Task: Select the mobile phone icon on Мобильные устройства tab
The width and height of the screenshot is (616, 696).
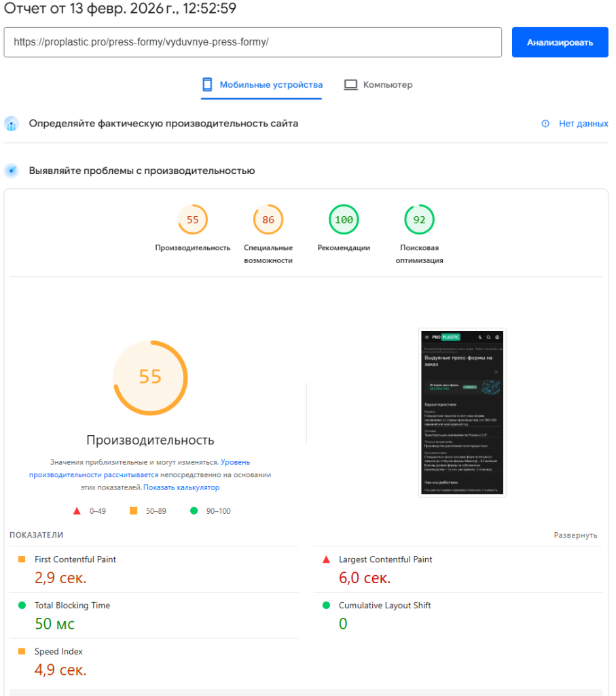Action: (x=206, y=84)
